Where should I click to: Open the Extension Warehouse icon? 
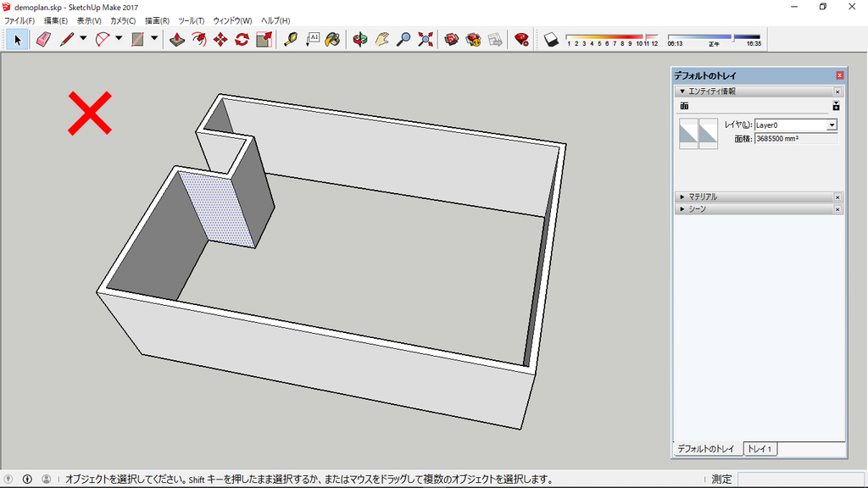pyautogui.click(x=473, y=39)
